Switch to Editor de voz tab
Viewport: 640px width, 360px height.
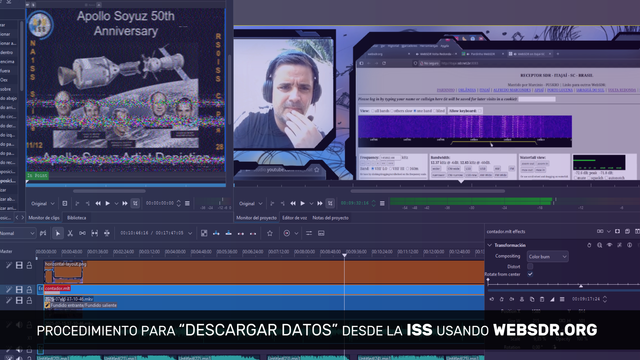(x=294, y=218)
